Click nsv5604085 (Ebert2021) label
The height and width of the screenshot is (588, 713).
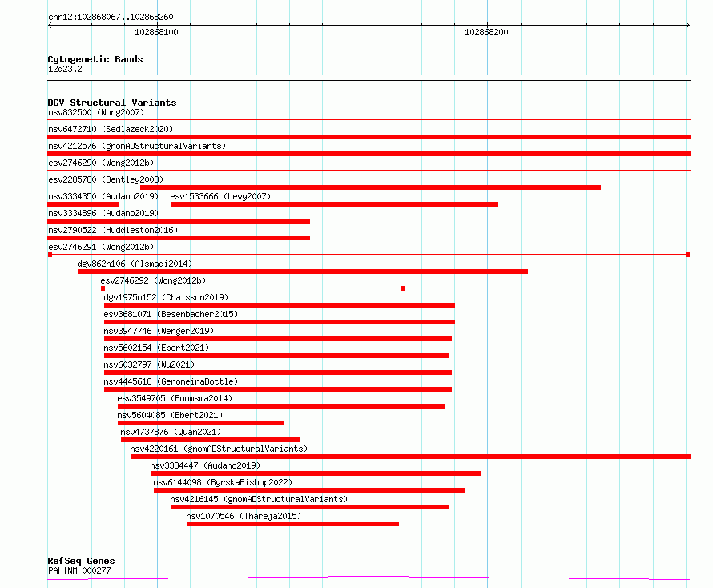click(170, 415)
